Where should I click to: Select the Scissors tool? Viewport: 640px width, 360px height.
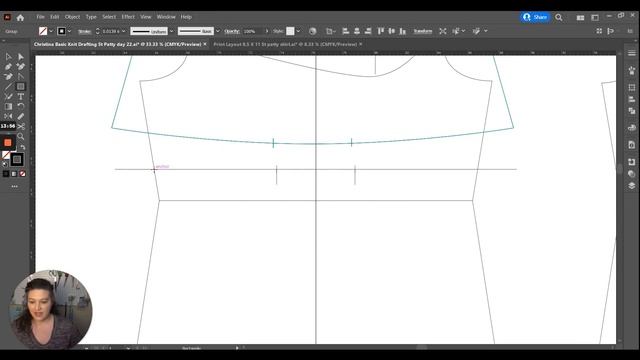point(21,126)
